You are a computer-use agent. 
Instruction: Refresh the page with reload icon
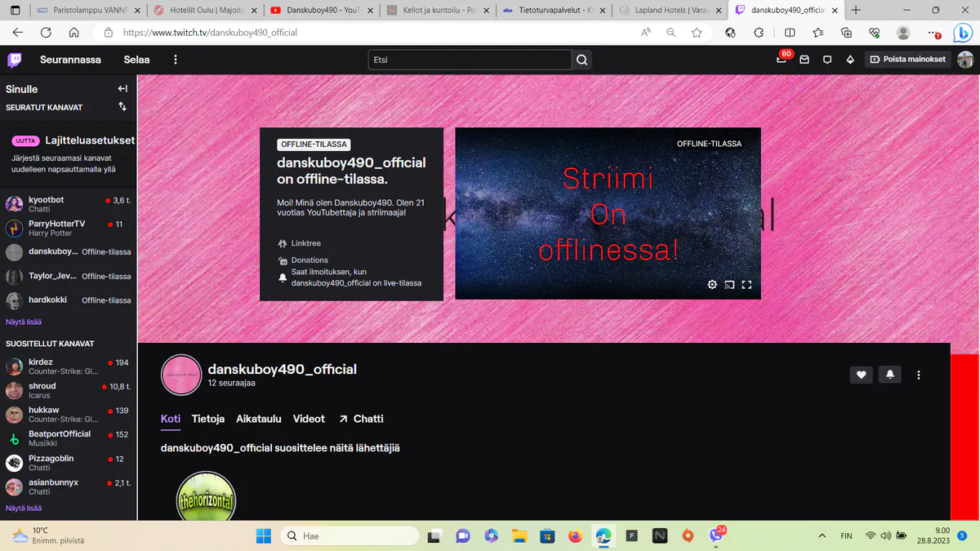[x=46, y=33]
